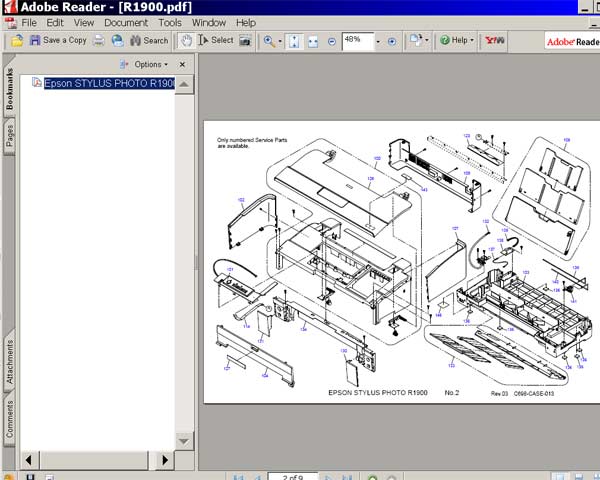Open the Edit menu
This screenshot has width=600, height=480.
tap(55, 23)
